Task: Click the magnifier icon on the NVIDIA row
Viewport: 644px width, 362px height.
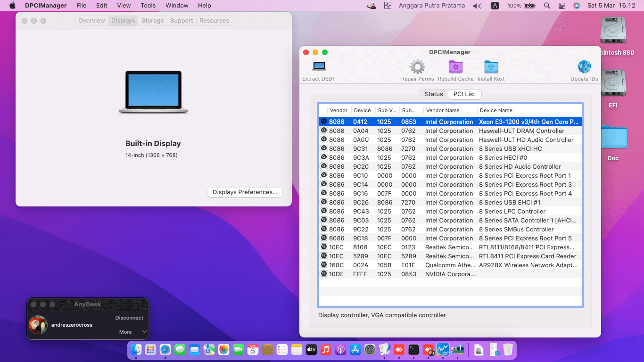Action: pyautogui.click(x=324, y=274)
